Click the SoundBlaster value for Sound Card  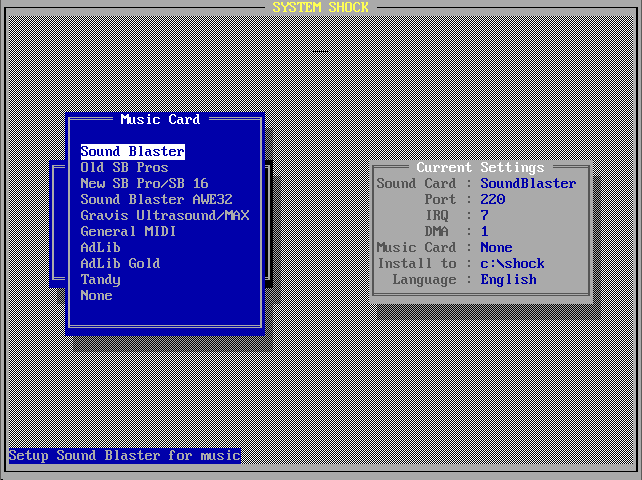click(528, 184)
